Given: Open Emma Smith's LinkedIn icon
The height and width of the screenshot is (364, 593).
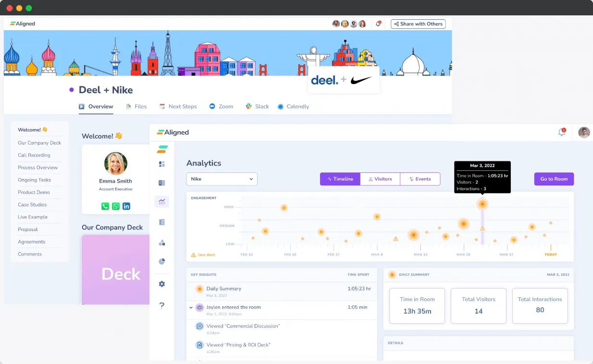Looking at the screenshot, I should pos(126,206).
